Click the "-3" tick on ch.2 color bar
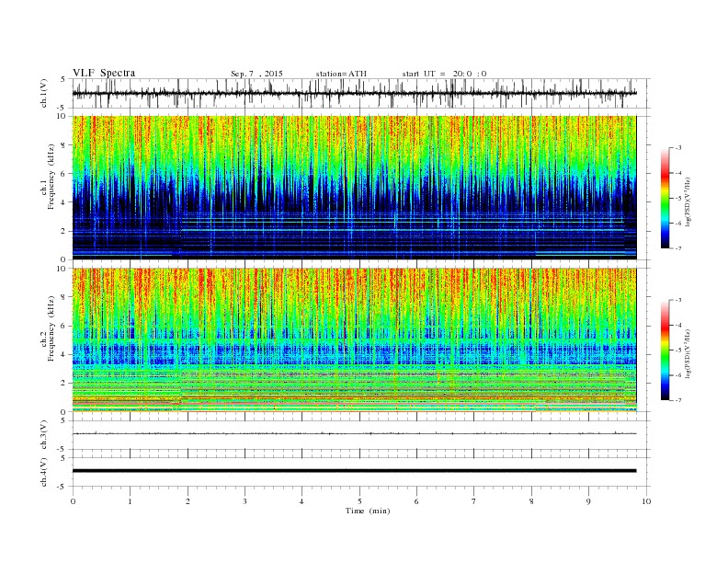Screen dimensions: 728x563 pyautogui.click(x=678, y=301)
